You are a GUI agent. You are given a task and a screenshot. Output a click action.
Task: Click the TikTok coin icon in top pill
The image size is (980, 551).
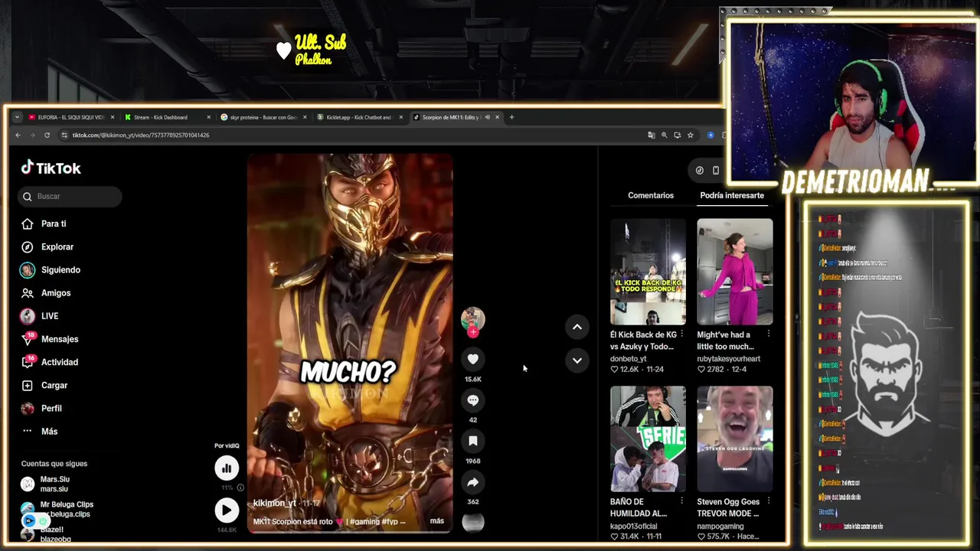coord(699,171)
